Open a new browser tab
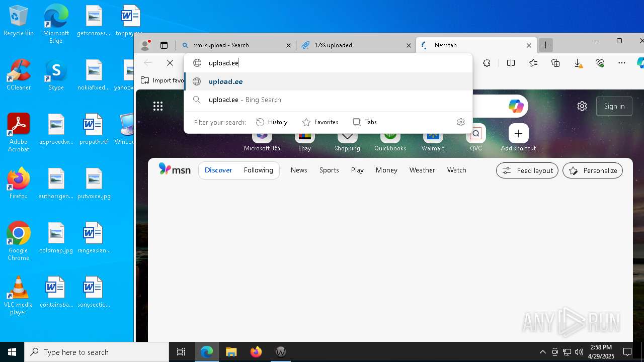 [x=545, y=45]
